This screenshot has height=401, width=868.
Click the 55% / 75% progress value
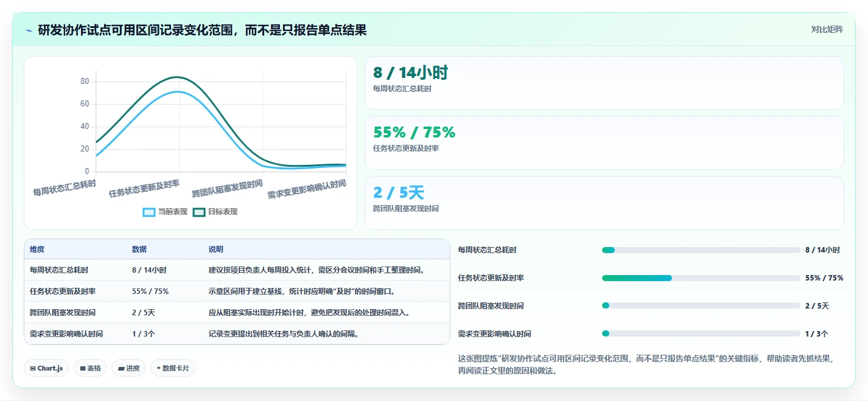(824, 278)
